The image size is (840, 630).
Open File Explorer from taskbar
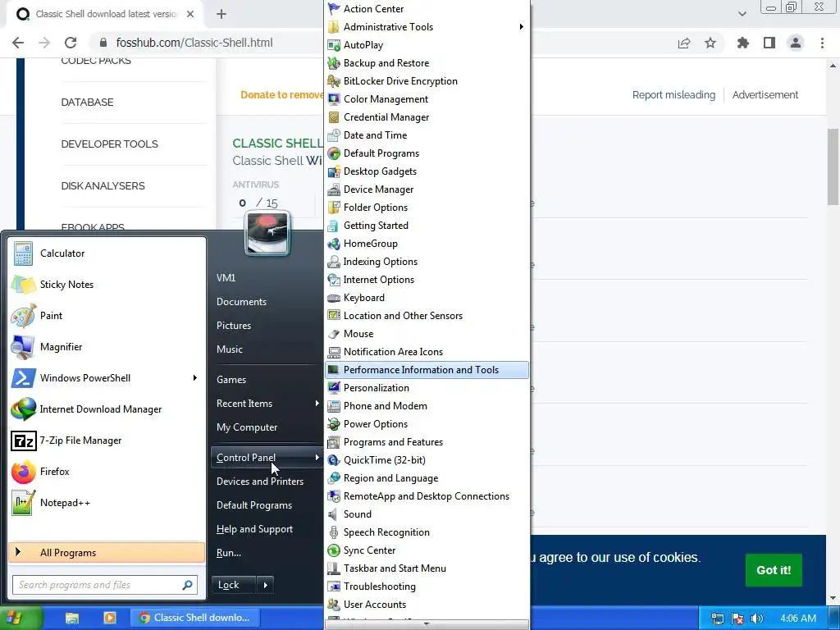[72, 619]
